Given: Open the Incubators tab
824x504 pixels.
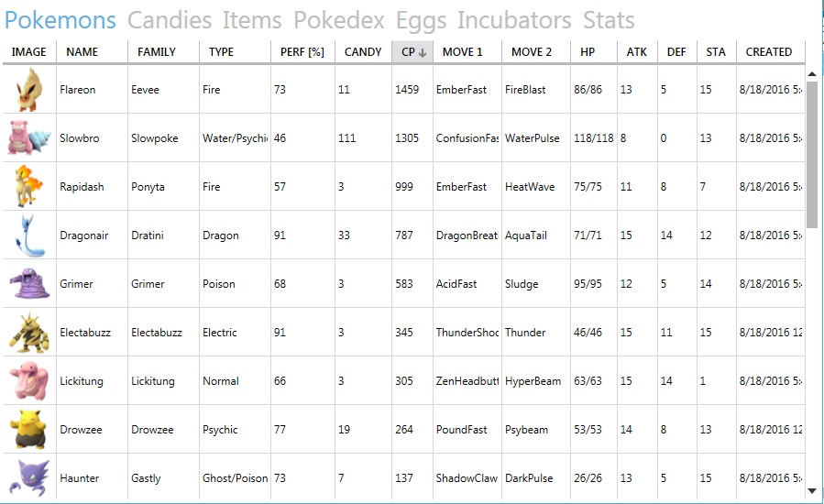Looking at the screenshot, I should [x=514, y=20].
